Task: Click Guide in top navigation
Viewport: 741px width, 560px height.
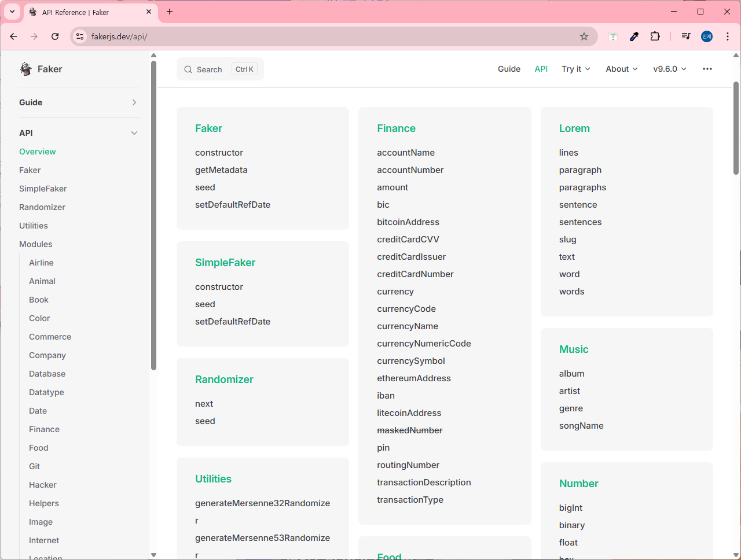Action: point(509,69)
